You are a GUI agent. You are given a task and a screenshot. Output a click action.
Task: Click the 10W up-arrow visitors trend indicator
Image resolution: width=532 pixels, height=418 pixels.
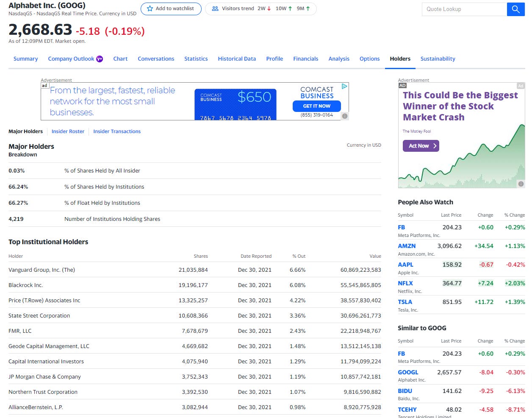click(284, 8)
